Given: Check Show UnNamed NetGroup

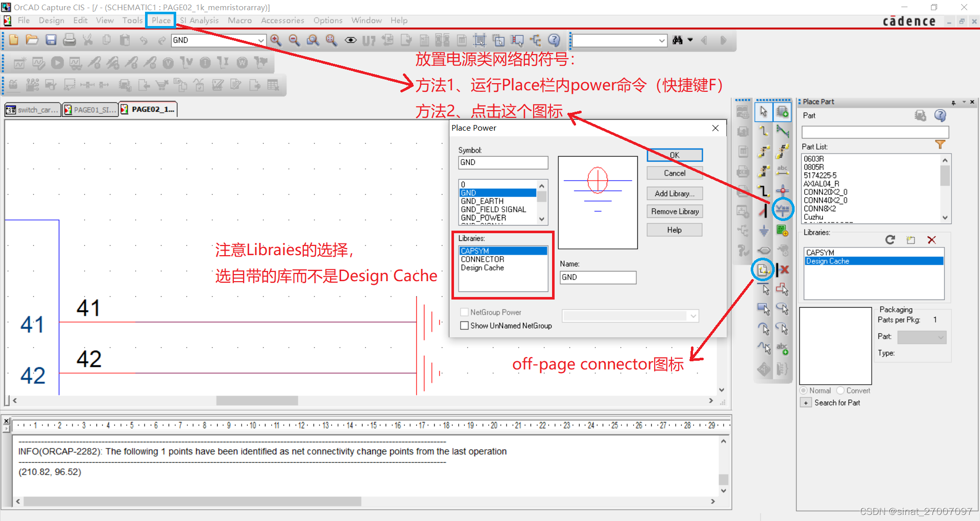Looking at the screenshot, I should tap(464, 326).
